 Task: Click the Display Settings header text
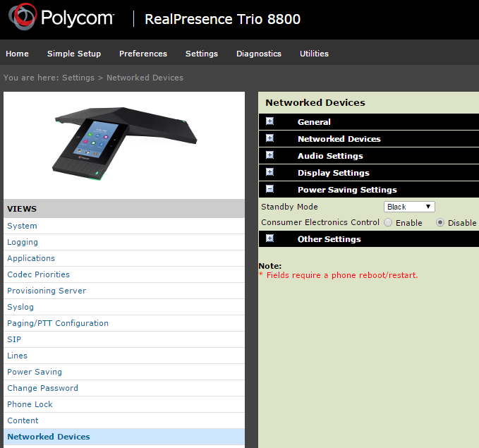click(x=334, y=173)
